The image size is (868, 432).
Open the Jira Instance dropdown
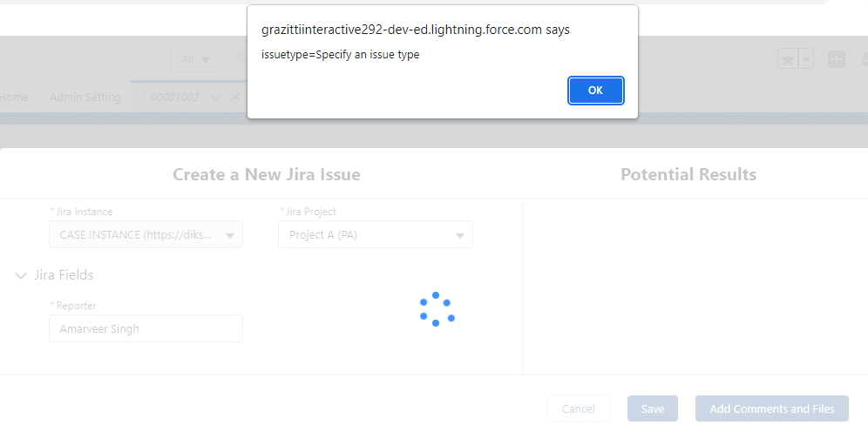coord(146,234)
